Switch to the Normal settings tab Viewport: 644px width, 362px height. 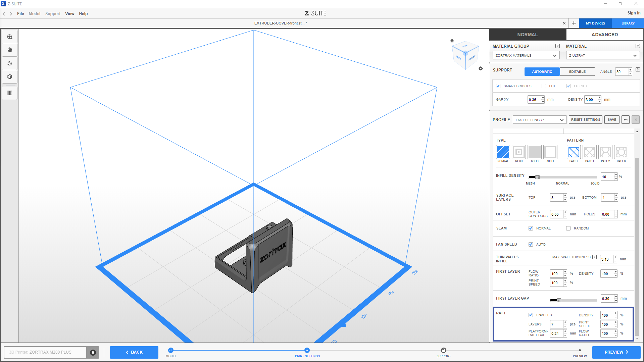coord(527,35)
